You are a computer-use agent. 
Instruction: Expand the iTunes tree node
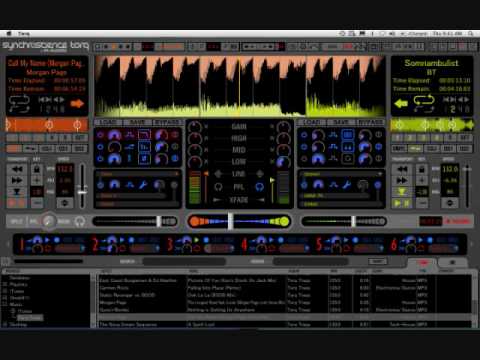coord(5,291)
